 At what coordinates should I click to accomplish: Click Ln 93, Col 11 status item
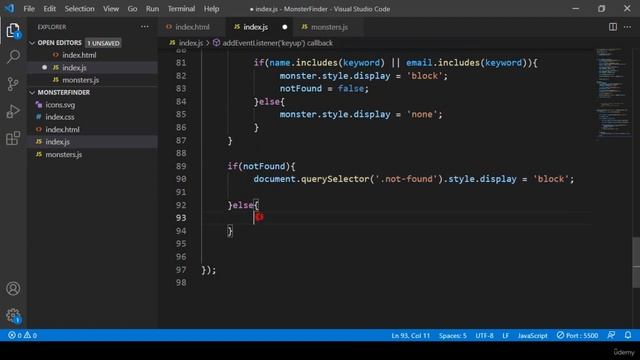point(411,336)
